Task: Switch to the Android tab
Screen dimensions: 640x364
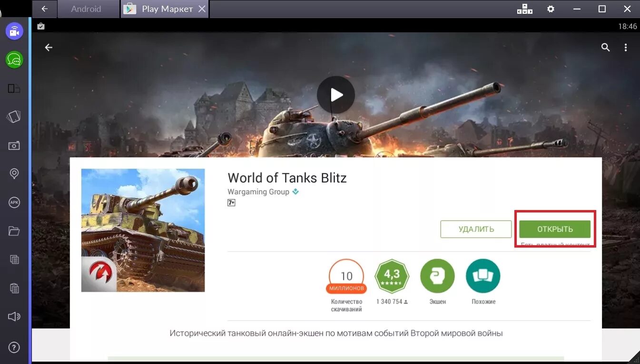Action: tap(86, 9)
